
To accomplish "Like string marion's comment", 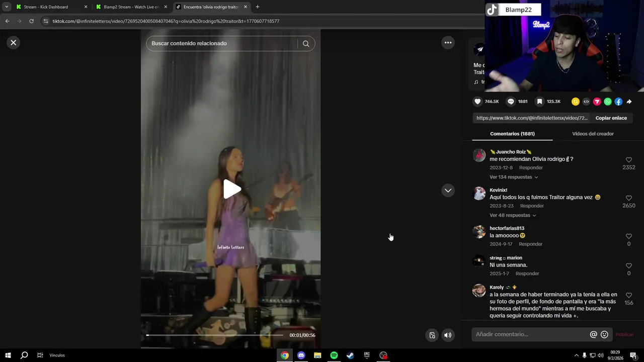I will [628, 266].
